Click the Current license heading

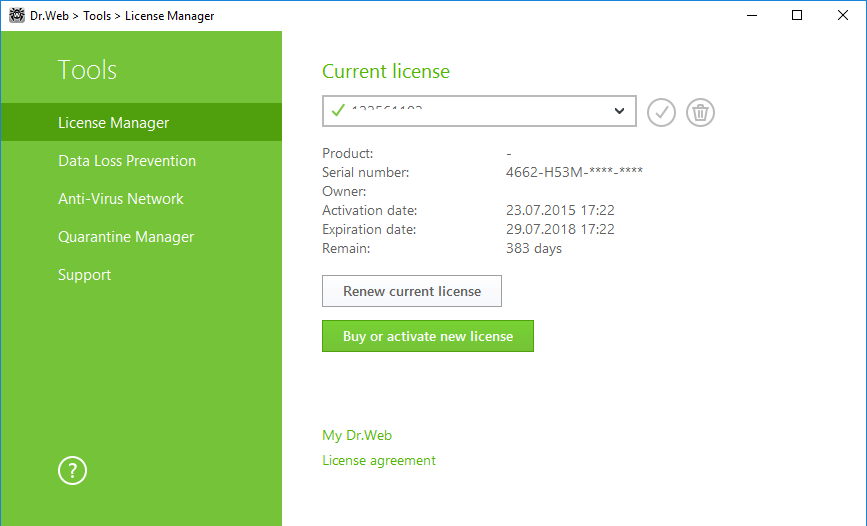pos(386,71)
